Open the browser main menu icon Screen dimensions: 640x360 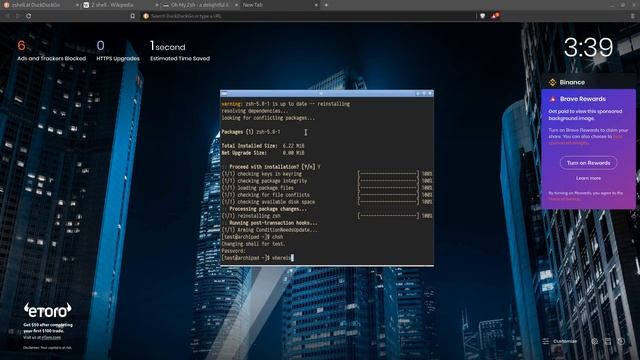pos(633,16)
